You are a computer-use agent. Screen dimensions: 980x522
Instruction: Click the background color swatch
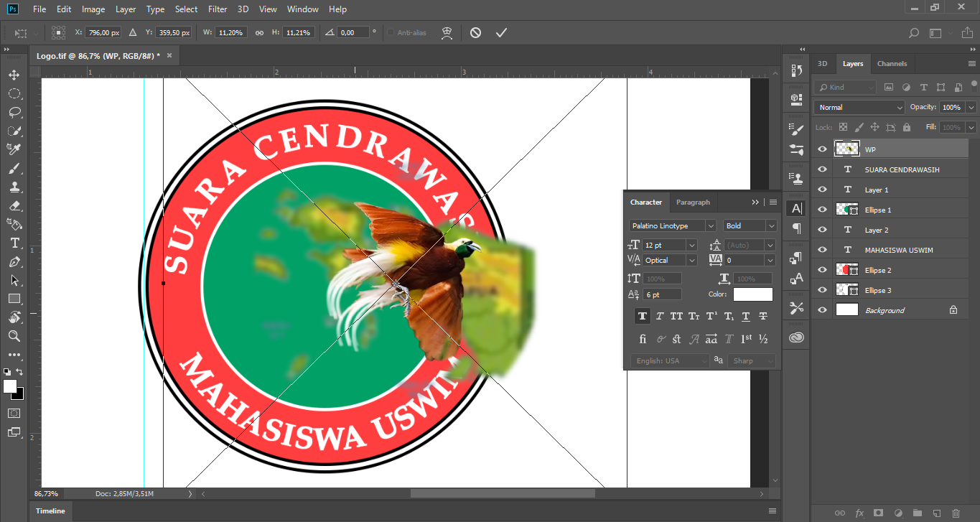click(18, 394)
